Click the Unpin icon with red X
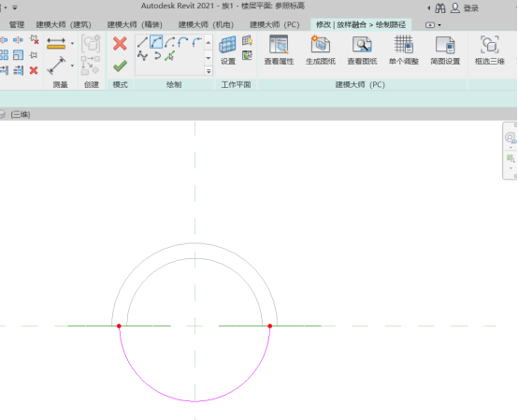518x420 pixels. (34, 39)
